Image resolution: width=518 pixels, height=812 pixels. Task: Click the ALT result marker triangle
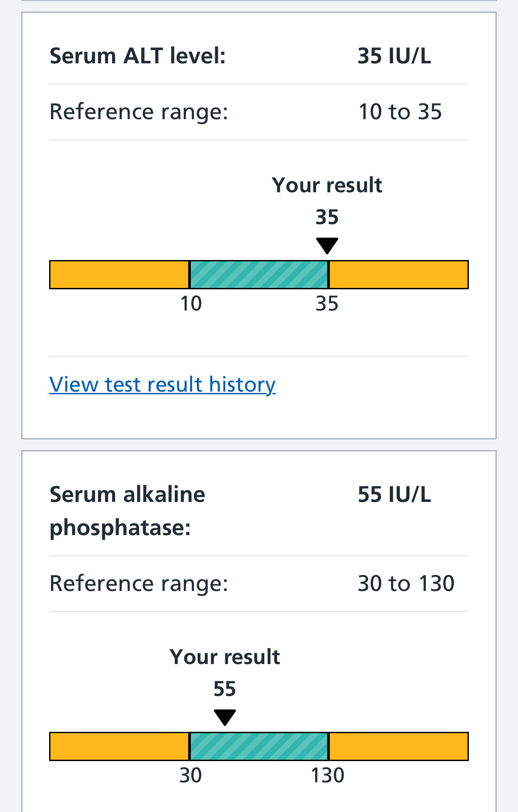pyautogui.click(x=327, y=245)
